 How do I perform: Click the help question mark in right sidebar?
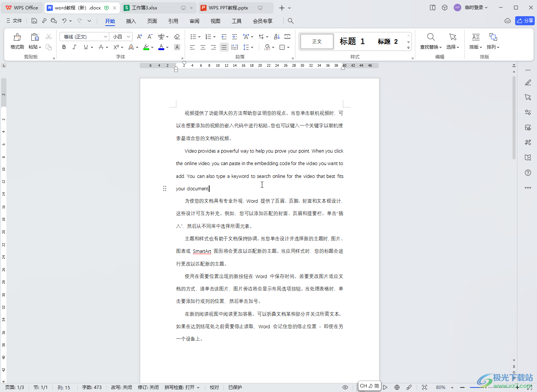point(528,173)
